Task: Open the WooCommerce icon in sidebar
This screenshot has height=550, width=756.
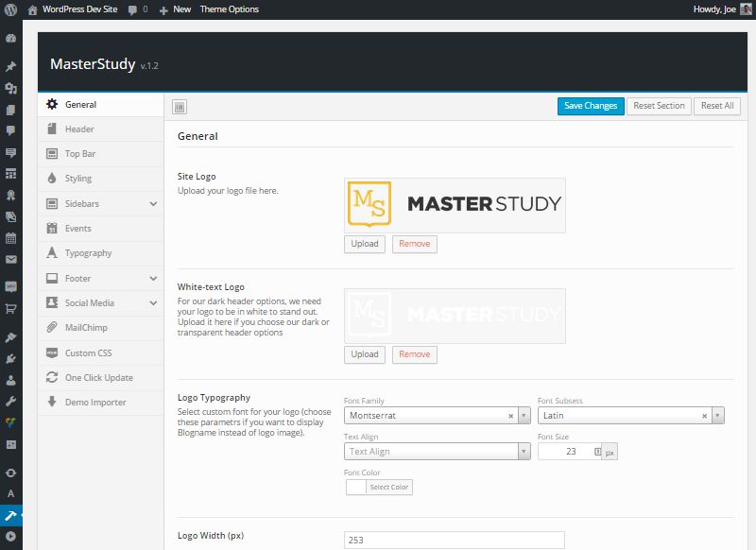Action: coord(10,286)
